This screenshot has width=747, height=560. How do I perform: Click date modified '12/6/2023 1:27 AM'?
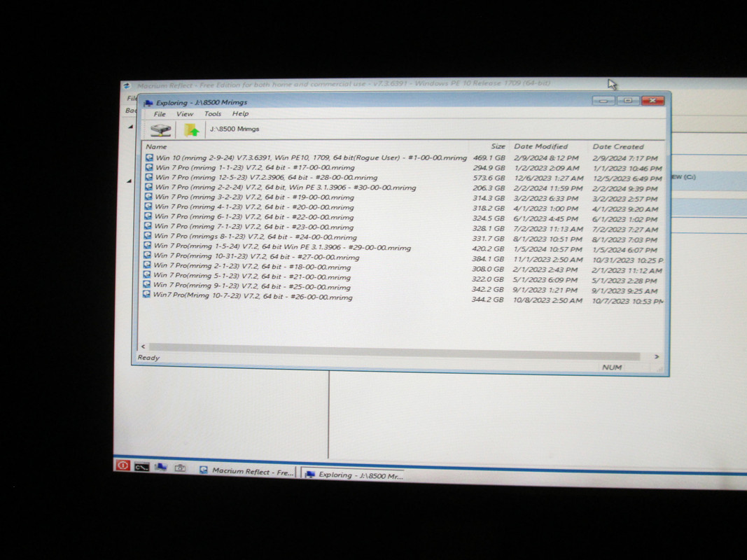point(548,178)
